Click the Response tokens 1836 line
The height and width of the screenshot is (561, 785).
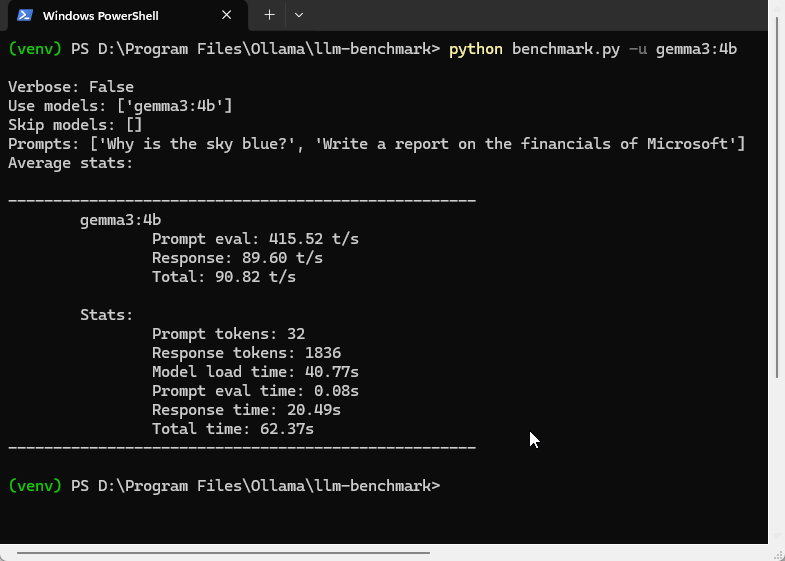pyautogui.click(x=246, y=353)
